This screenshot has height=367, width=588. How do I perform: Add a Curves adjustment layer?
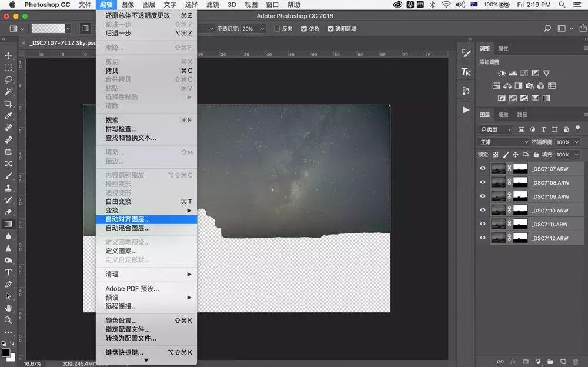pos(524,73)
